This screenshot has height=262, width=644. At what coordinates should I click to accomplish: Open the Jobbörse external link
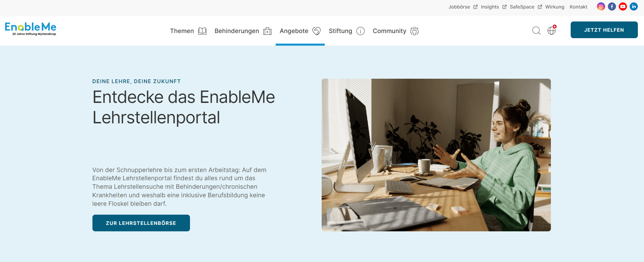(x=463, y=7)
